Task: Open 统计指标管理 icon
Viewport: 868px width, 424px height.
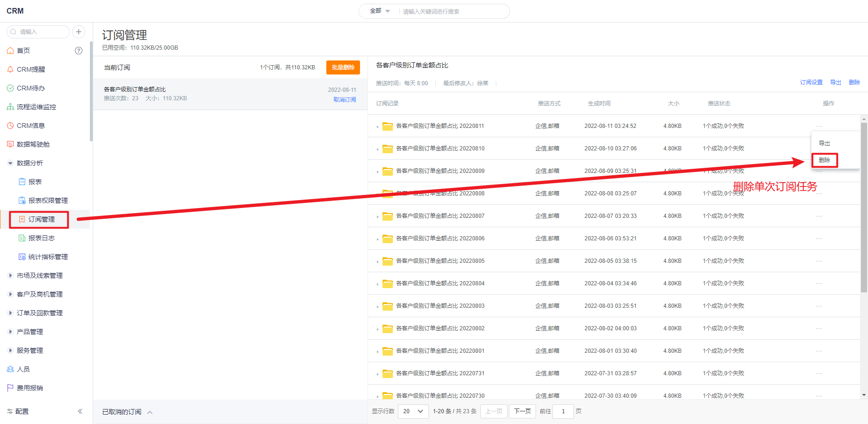Action: [x=22, y=257]
